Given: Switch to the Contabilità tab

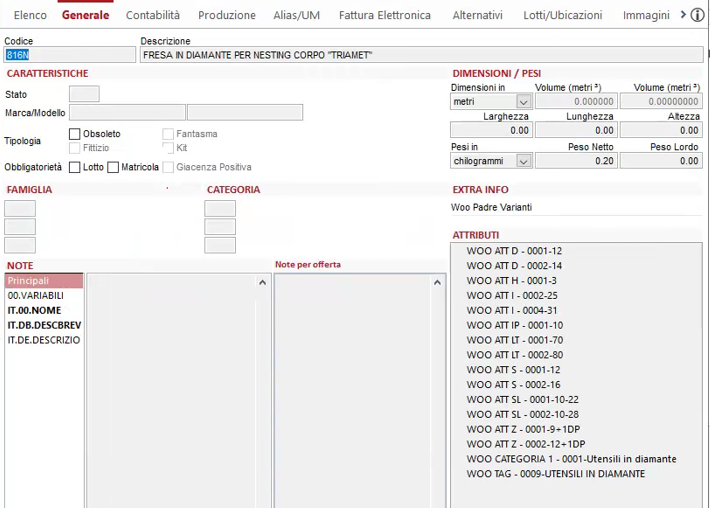Looking at the screenshot, I should [153, 15].
